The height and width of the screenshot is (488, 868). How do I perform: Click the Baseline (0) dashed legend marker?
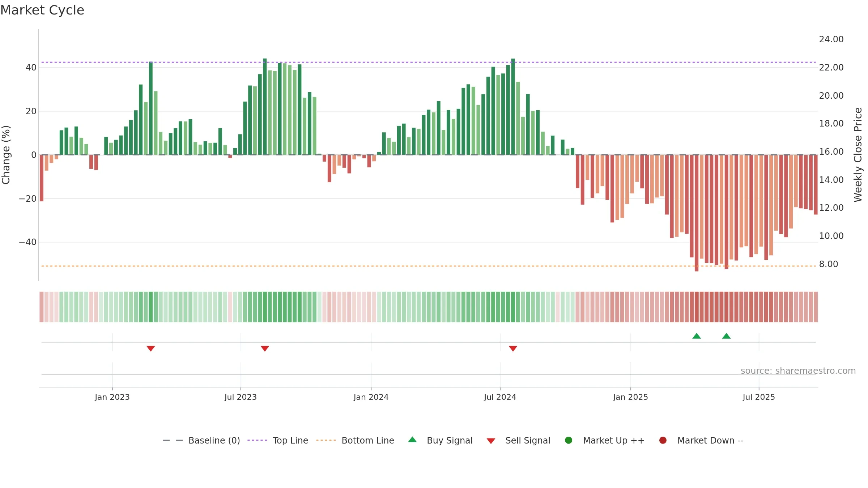(173, 440)
